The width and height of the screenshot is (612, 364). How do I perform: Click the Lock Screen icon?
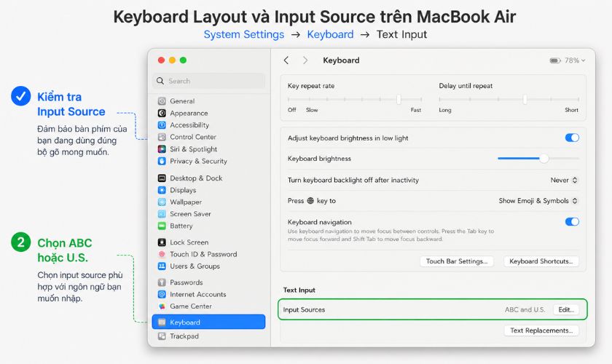pos(162,242)
